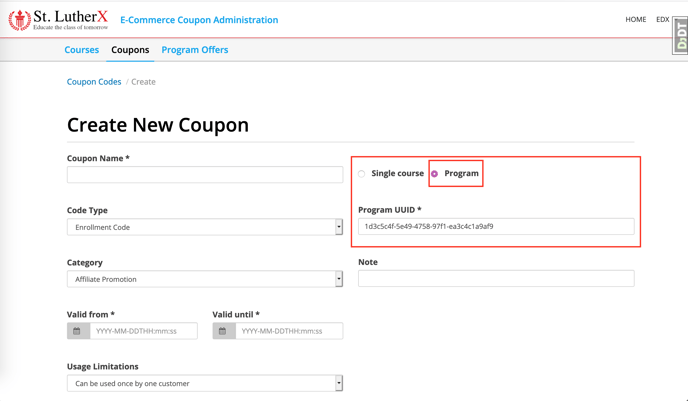Open the Valid until calendar icon

tap(224, 331)
